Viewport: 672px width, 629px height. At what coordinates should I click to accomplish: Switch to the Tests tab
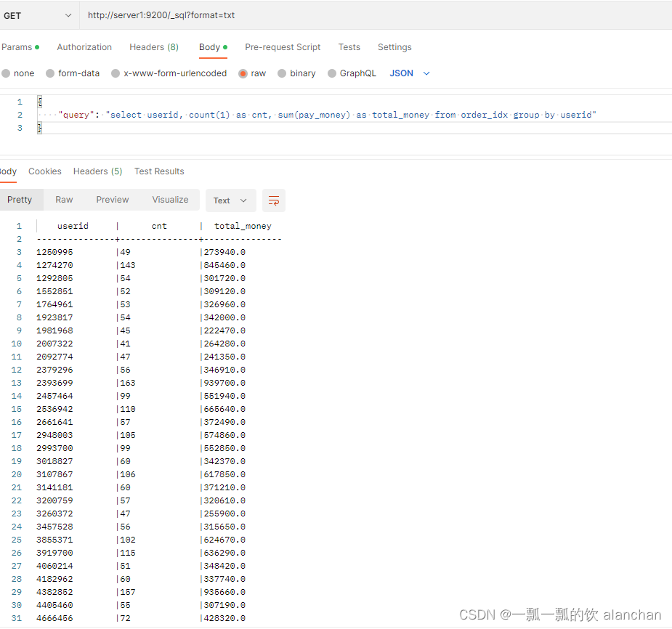(x=349, y=46)
